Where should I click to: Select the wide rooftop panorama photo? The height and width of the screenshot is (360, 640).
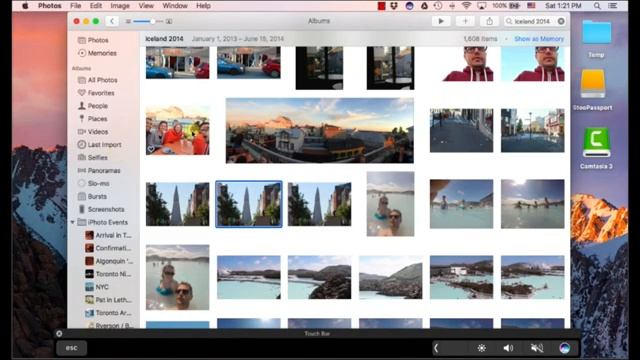[320, 130]
